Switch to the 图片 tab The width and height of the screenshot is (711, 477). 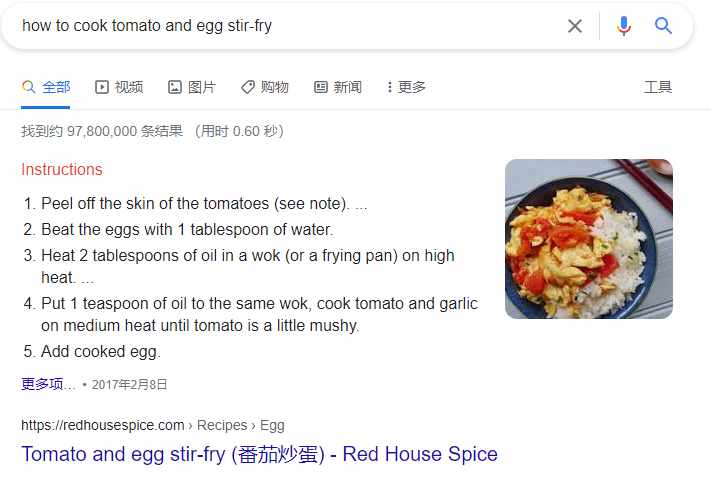pos(201,87)
